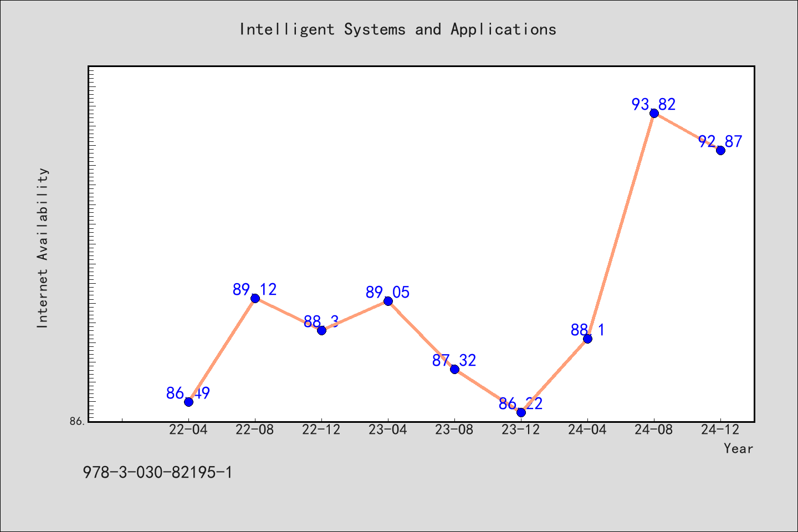The height and width of the screenshot is (532, 798).
Task: Select the data point labeled 86.49
Action: pyautogui.click(x=188, y=402)
